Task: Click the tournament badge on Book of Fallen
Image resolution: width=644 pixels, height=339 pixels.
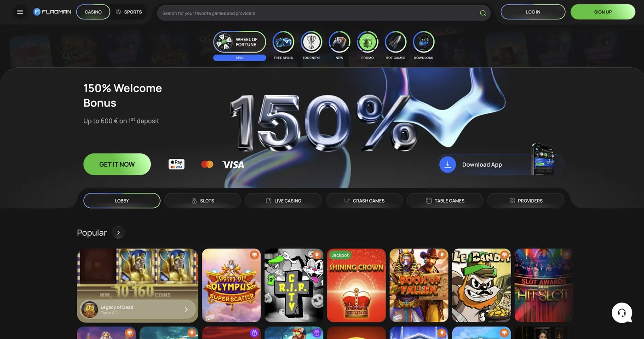Action: tap(442, 255)
